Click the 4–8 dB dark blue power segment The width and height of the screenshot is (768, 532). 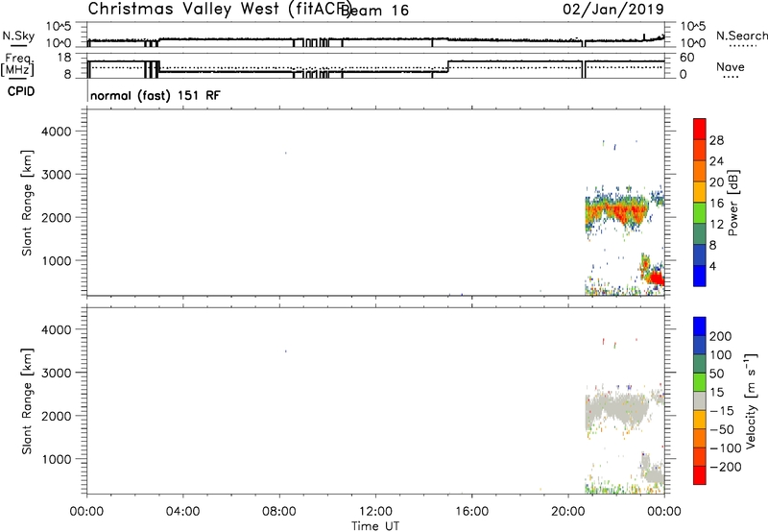[700, 254]
